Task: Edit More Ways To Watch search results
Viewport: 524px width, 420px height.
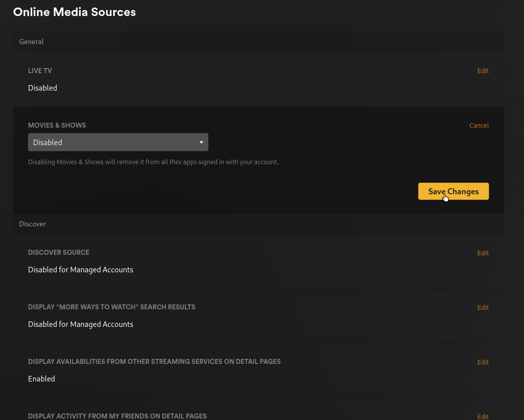Action: 482,307
